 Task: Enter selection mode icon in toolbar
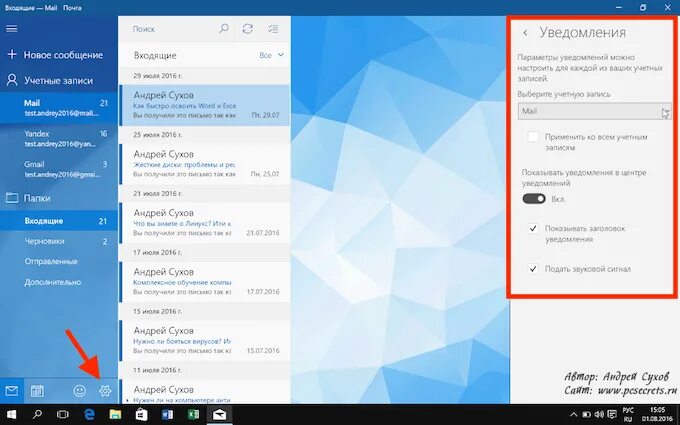click(273, 29)
